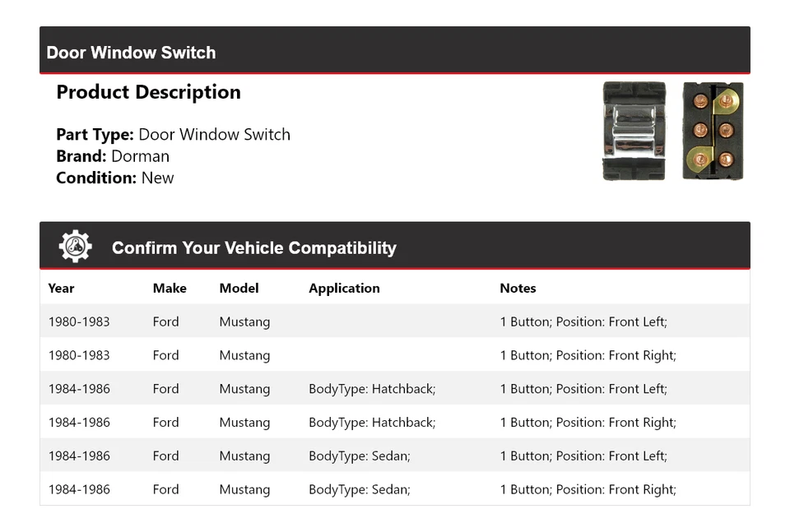Screen dimensions: 790x532
Task: Click the Condition: New line
Action: point(115,178)
